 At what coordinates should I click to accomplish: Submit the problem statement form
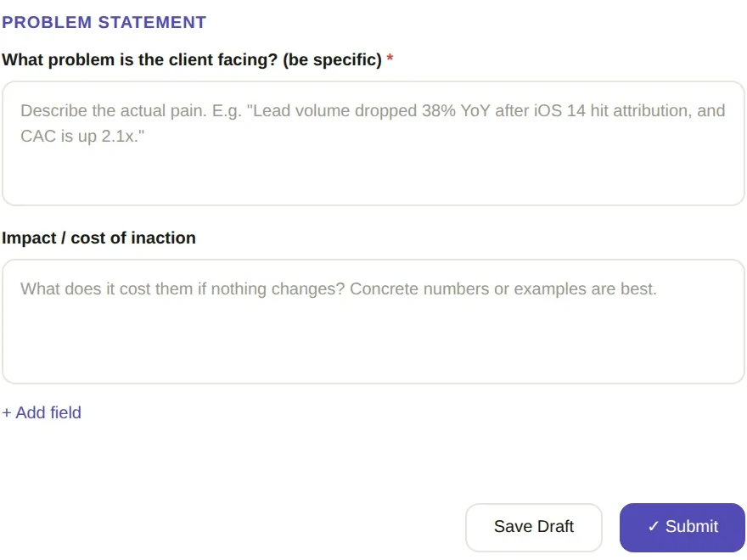point(682,527)
